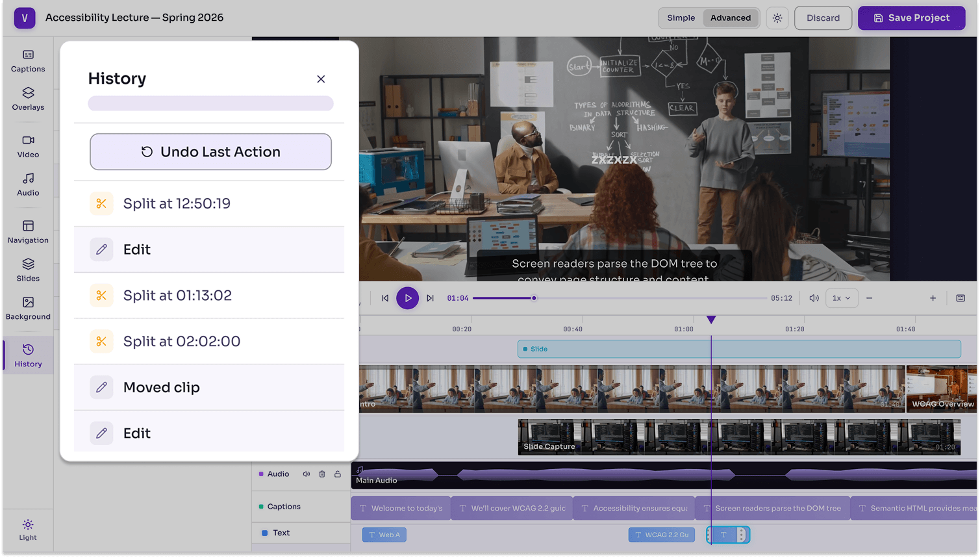This screenshot has height=558, width=980.
Task: Open the Navigation sidebar panel
Action: [x=28, y=233]
